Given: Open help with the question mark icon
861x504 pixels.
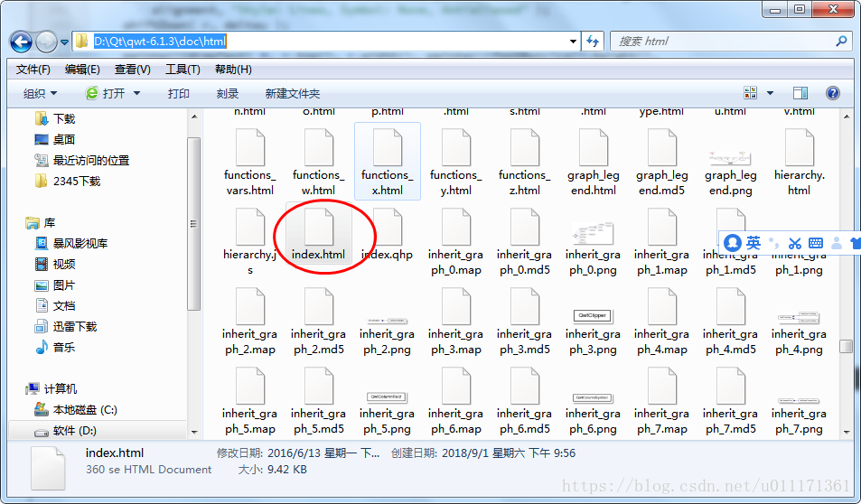Looking at the screenshot, I should [832, 93].
